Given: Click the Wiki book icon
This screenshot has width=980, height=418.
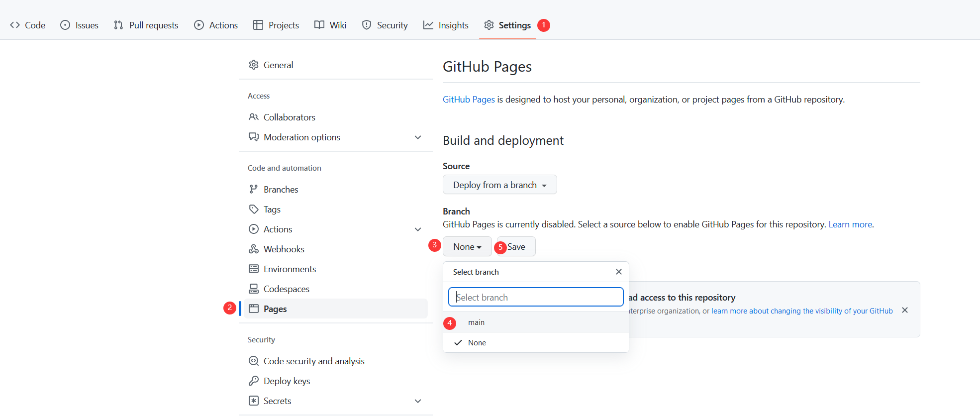Looking at the screenshot, I should click(319, 25).
